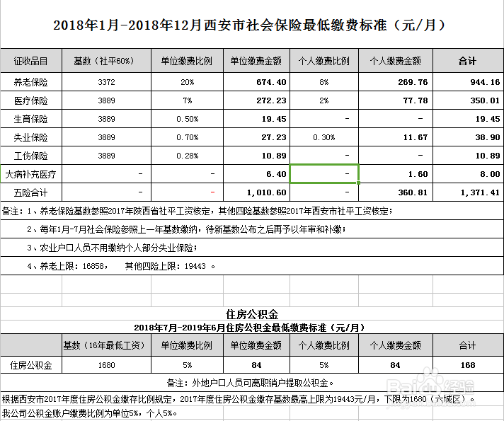The height and width of the screenshot is (421, 504).
Task: Select the 27.23 amount cell
Action: 256,137
